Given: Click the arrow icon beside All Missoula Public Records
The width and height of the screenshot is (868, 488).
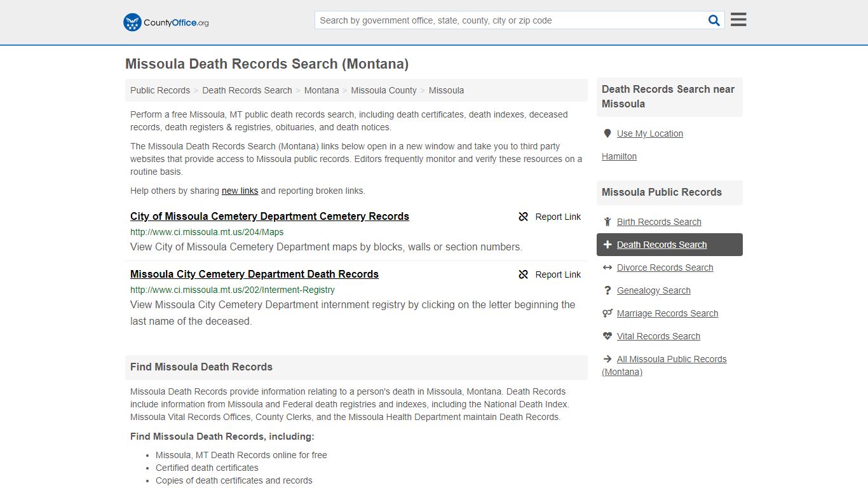Looking at the screenshot, I should pyautogui.click(x=607, y=359).
